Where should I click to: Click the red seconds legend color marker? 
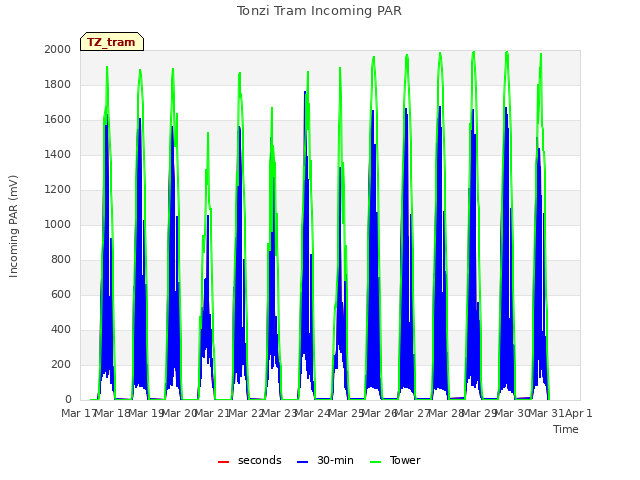click(224, 462)
